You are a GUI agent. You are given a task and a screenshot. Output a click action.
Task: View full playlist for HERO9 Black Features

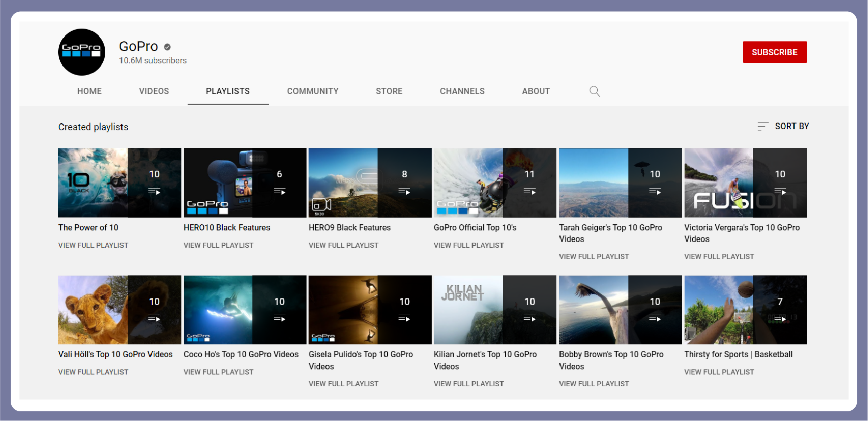click(x=344, y=245)
